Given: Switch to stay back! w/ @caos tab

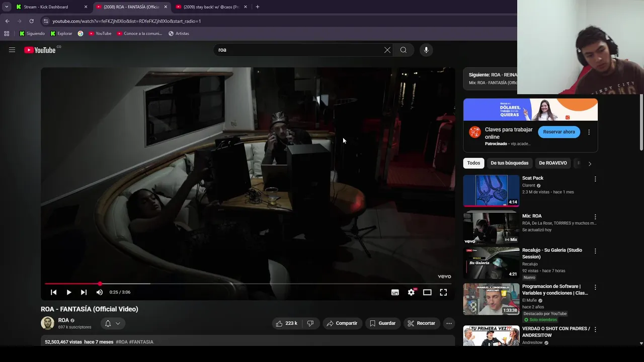Looking at the screenshot, I should point(210,7).
